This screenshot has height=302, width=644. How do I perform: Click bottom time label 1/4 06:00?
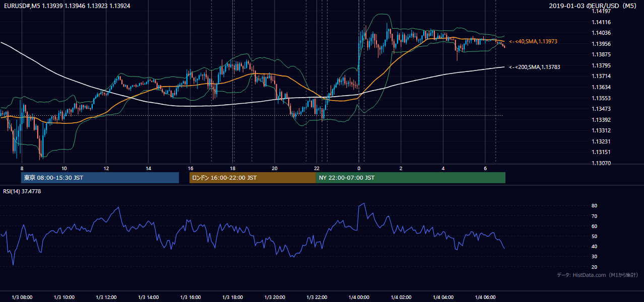pyautogui.click(x=485, y=297)
